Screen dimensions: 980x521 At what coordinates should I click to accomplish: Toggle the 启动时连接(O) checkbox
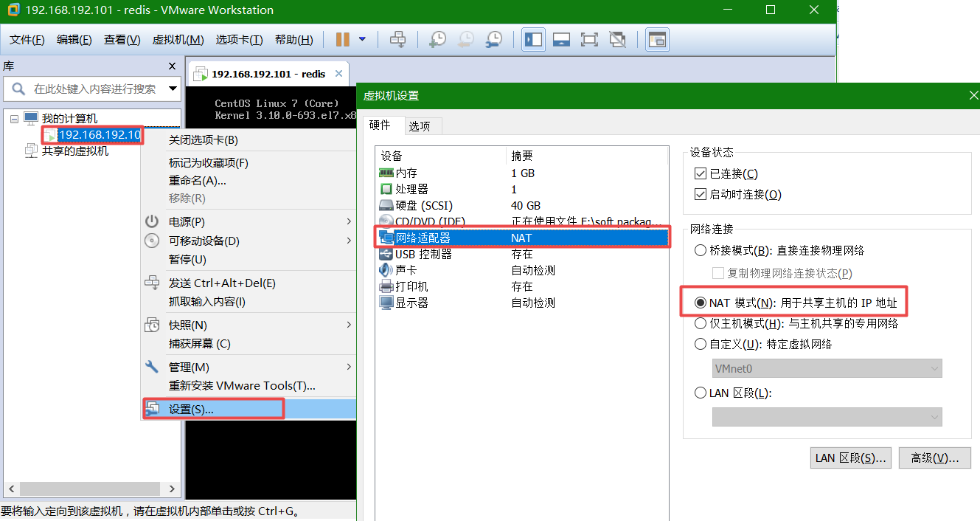(x=701, y=195)
